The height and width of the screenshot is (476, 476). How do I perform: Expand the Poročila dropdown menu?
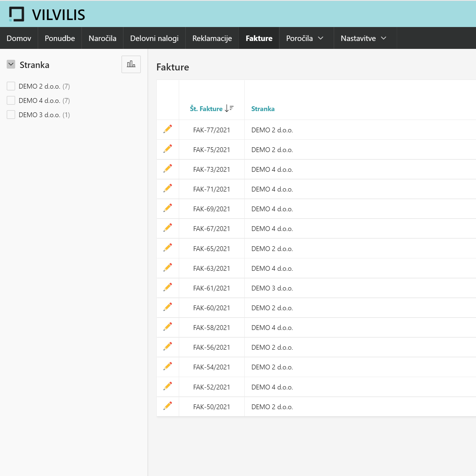pyautogui.click(x=305, y=38)
